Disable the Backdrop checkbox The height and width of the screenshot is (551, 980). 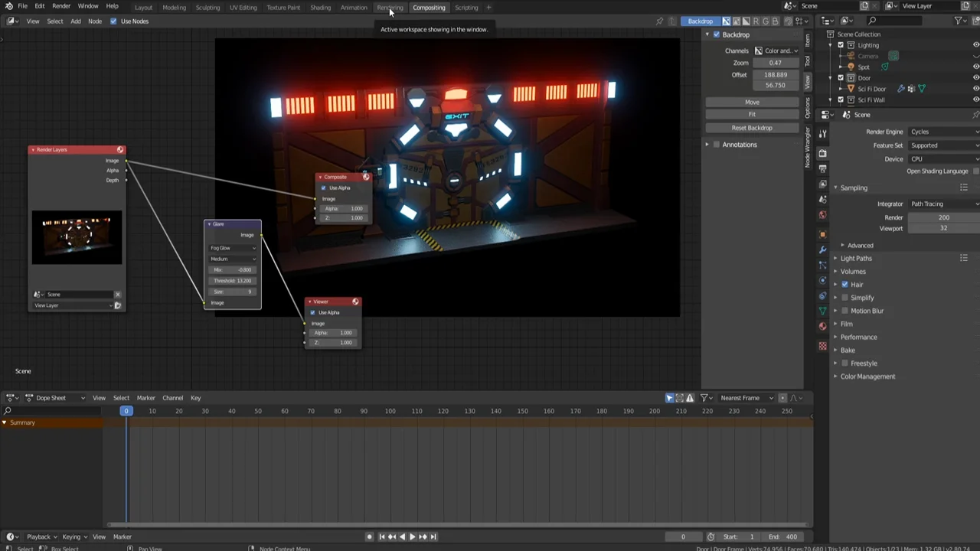click(717, 34)
